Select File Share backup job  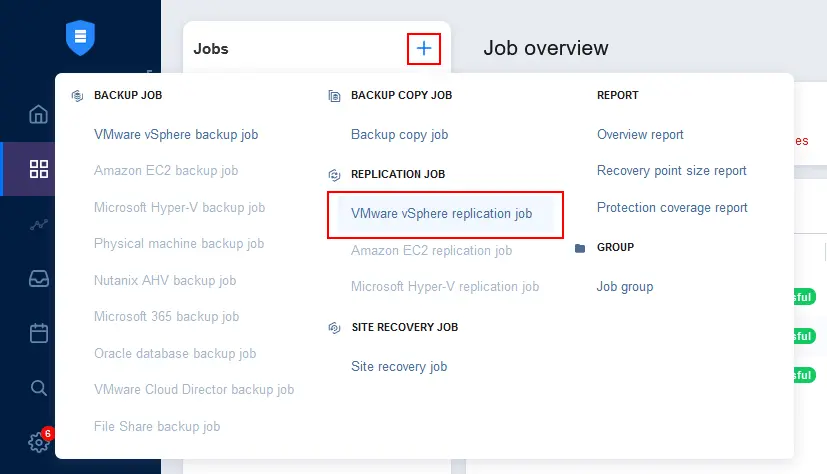(157, 426)
